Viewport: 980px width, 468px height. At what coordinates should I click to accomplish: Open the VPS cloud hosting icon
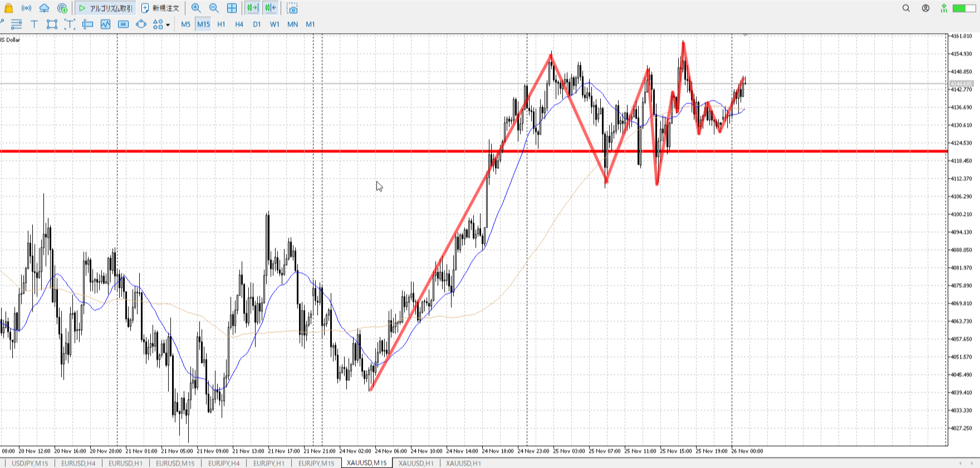(x=44, y=8)
